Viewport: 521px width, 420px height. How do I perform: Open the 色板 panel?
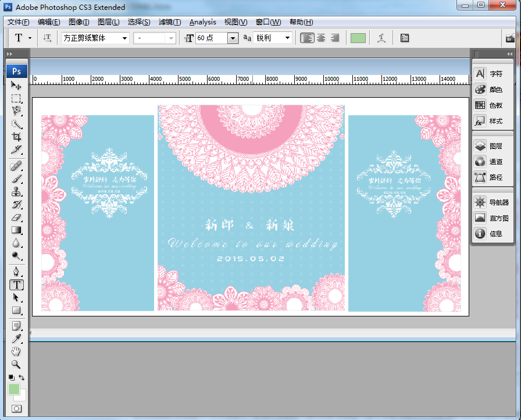tap(493, 105)
